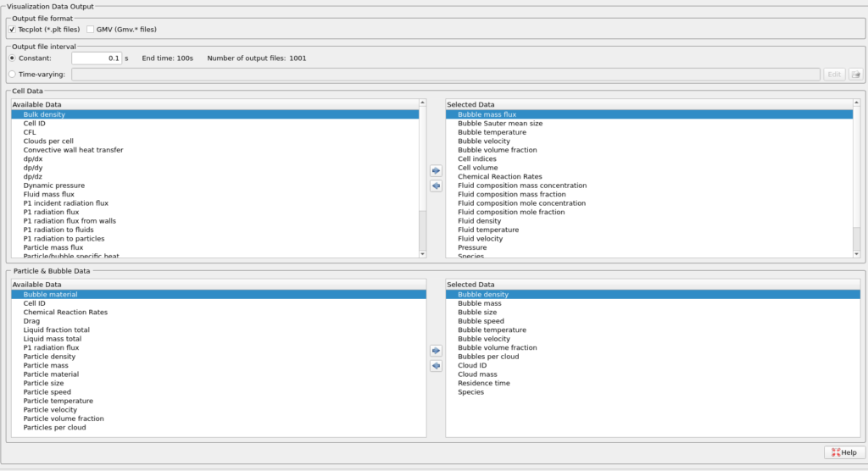The height and width of the screenshot is (471, 868).
Task: Select CFL in Cell Data available list
Action: coord(28,132)
